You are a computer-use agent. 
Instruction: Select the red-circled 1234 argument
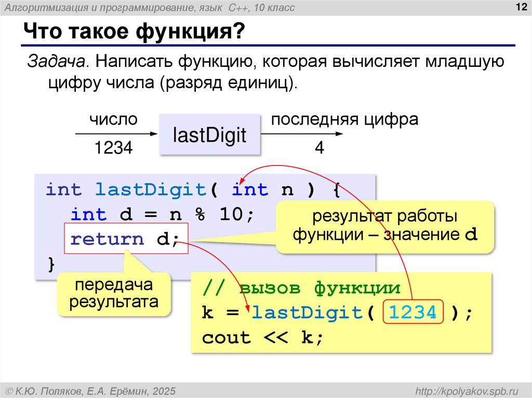coord(413,312)
